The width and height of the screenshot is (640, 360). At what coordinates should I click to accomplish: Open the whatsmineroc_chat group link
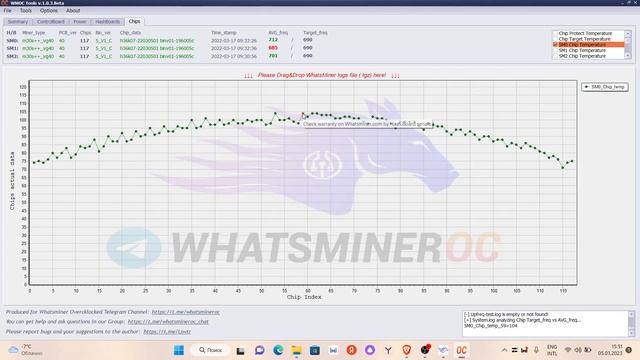point(168,322)
